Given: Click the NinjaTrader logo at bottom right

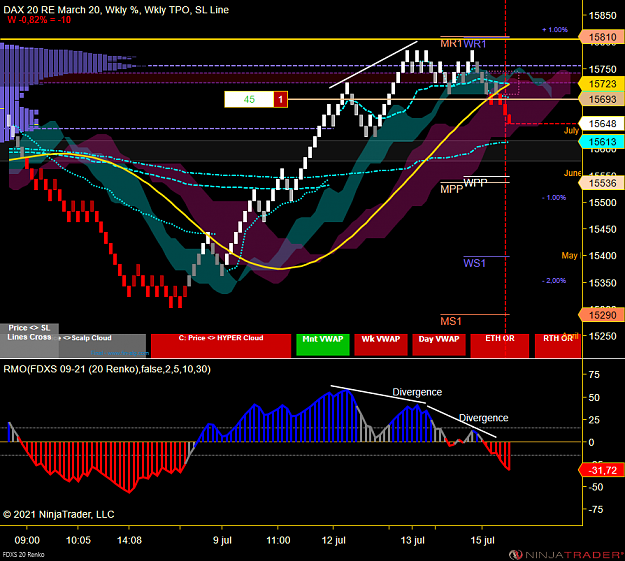Looking at the screenshot, I should 566,555.
